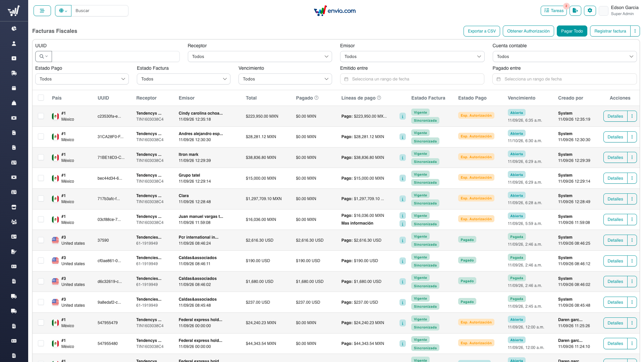Screen dimensions: 644x362
Task: Check the box for invoice 547955479
Action: pyautogui.click(x=41, y=322)
